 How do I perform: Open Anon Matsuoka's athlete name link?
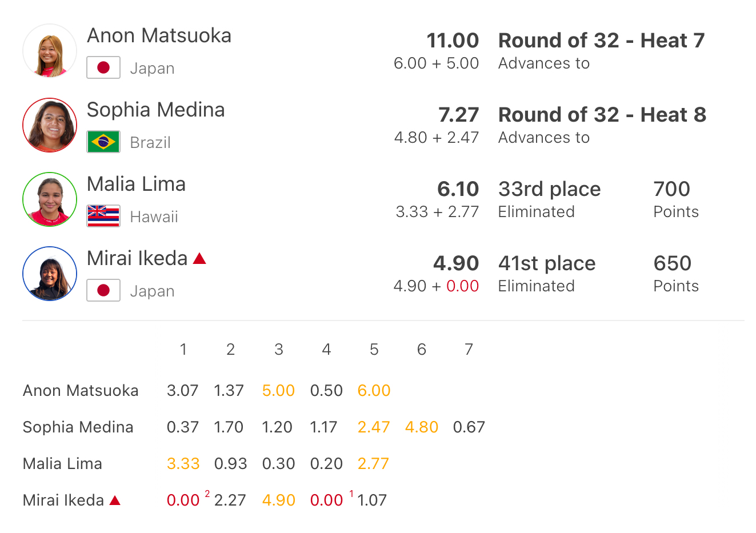(x=159, y=35)
